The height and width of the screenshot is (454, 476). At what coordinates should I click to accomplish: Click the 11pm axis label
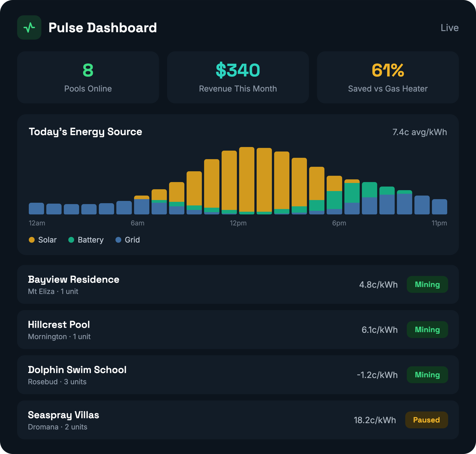click(439, 223)
